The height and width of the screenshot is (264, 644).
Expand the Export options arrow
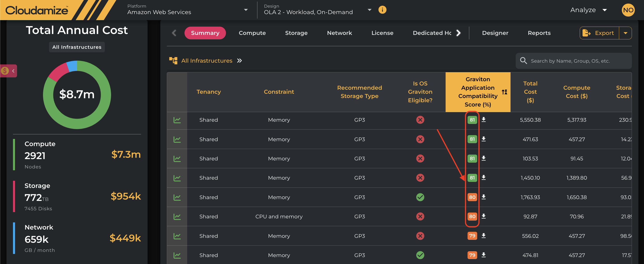(x=625, y=33)
